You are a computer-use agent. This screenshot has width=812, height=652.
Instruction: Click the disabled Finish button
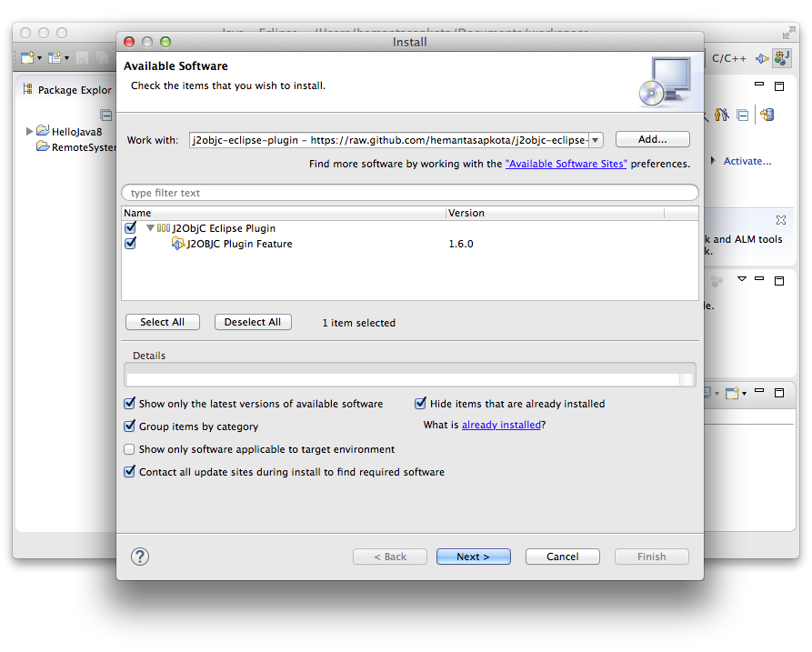pyautogui.click(x=651, y=557)
